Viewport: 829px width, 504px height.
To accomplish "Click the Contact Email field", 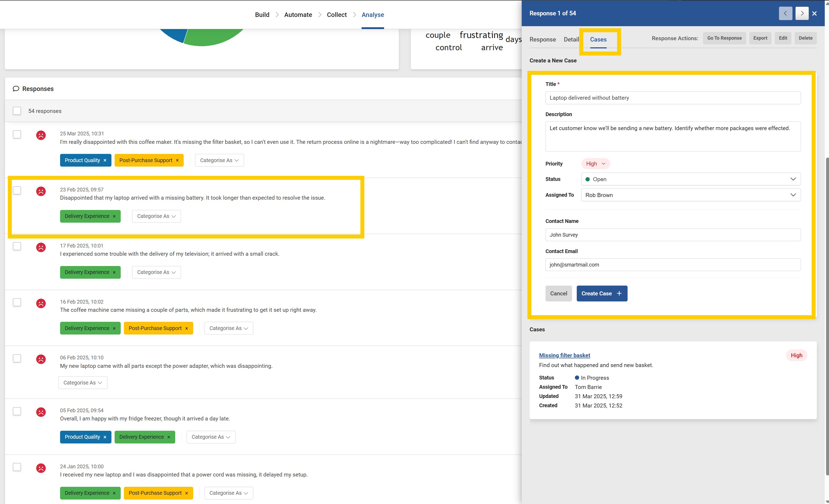I will (673, 265).
